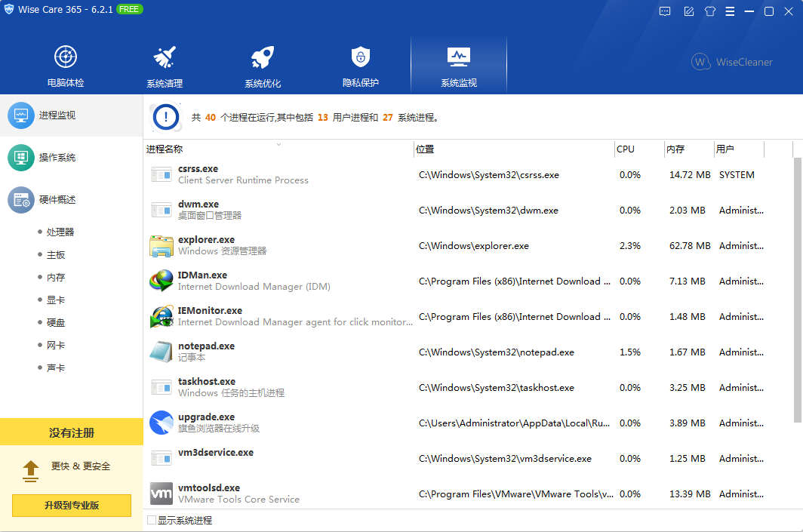The width and height of the screenshot is (803, 532).
Task: Select 操作系统 in the sidebar
Action: (57, 158)
